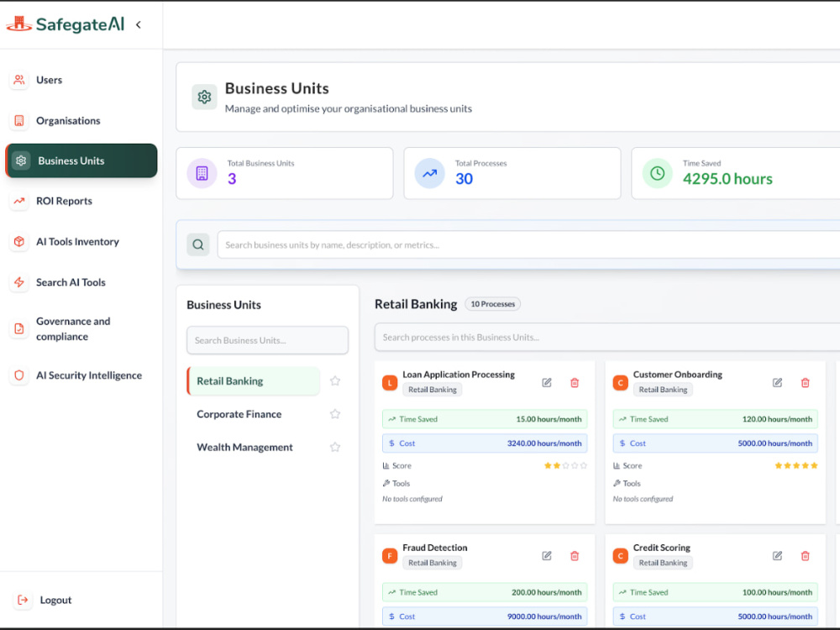This screenshot has height=630, width=840.
Task: Collapse the sidebar with the chevron arrow
Action: pyautogui.click(x=139, y=24)
